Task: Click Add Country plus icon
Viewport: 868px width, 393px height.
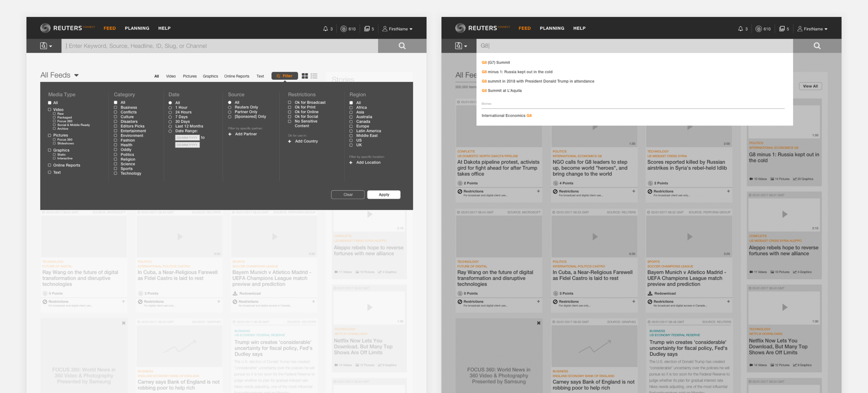Action: pos(290,141)
